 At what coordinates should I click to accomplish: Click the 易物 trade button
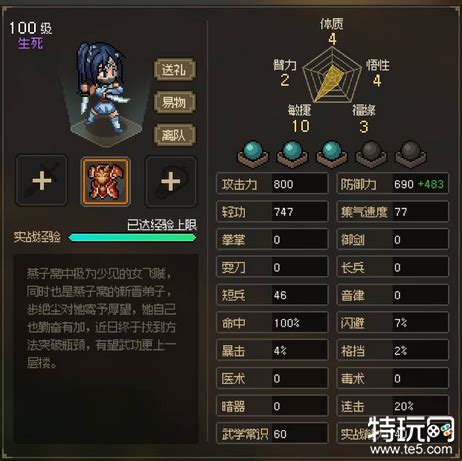coord(174,102)
